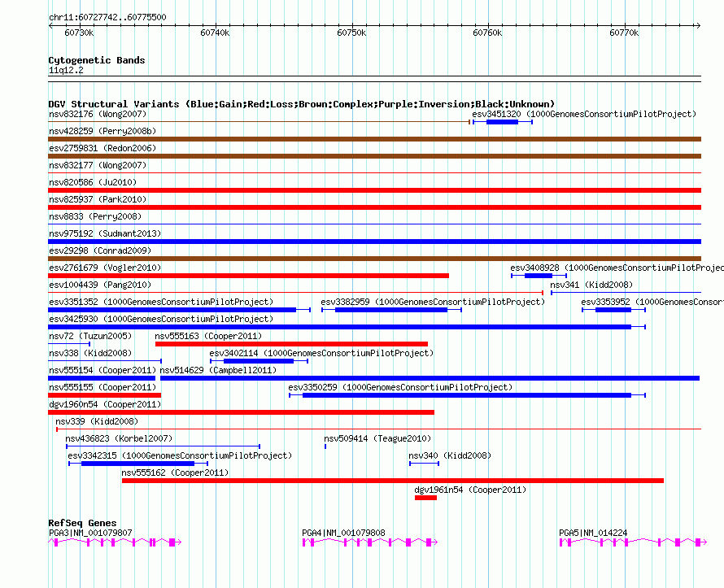Image resolution: width=724 pixels, height=588 pixels.
Task: Select the 11q12.2 band label
Action: (x=66, y=70)
